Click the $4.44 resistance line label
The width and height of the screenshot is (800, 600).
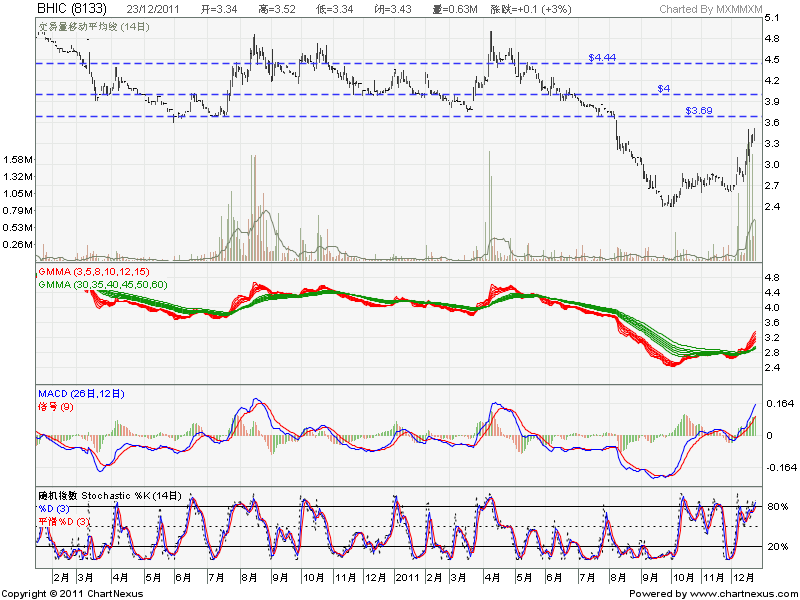[x=602, y=58]
